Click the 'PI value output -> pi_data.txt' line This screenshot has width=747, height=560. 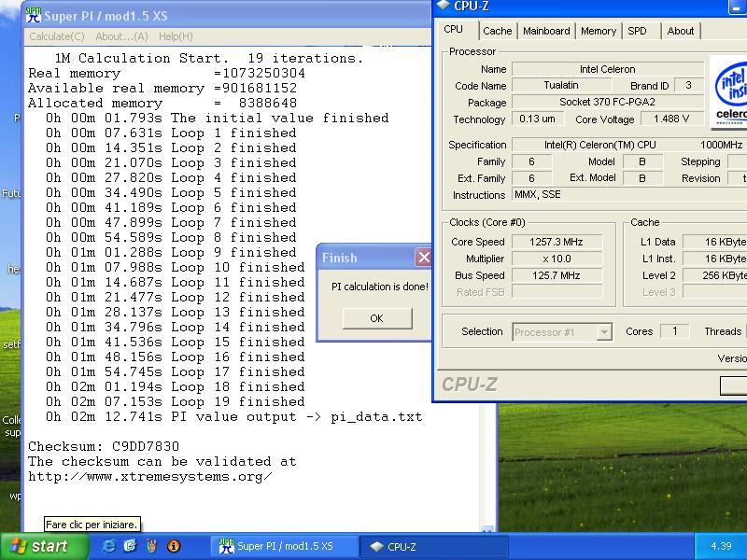point(234,416)
